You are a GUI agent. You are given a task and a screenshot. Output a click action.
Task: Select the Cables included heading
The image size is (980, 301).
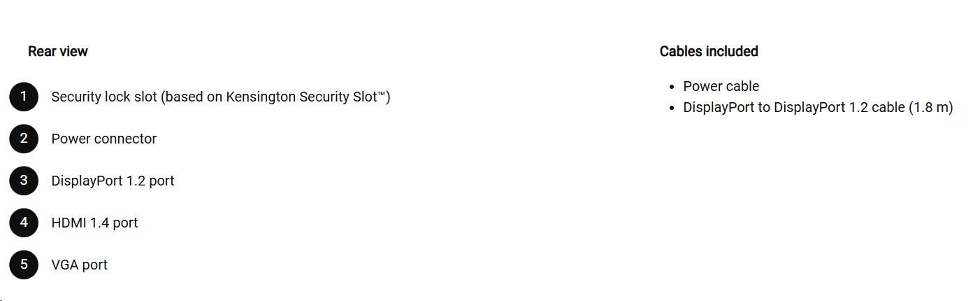709,51
